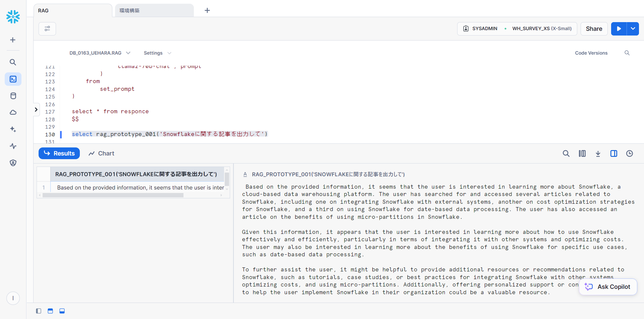Open the AI & ML sparkle icon
The width and height of the screenshot is (644, 319).
(13, 129)
